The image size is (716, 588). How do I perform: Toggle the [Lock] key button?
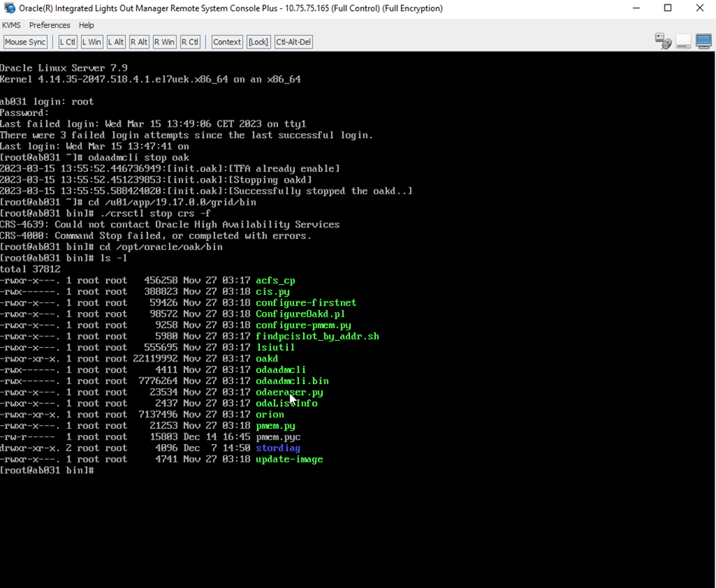tap(258, 42)
